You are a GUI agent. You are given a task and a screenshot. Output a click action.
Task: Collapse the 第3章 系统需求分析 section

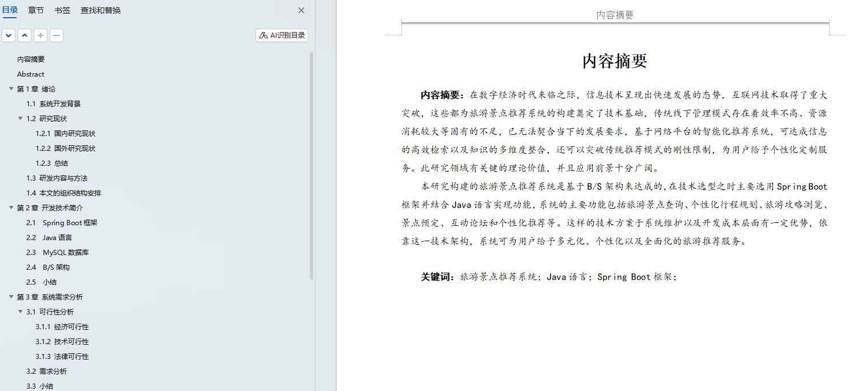(x=11, y=297)
